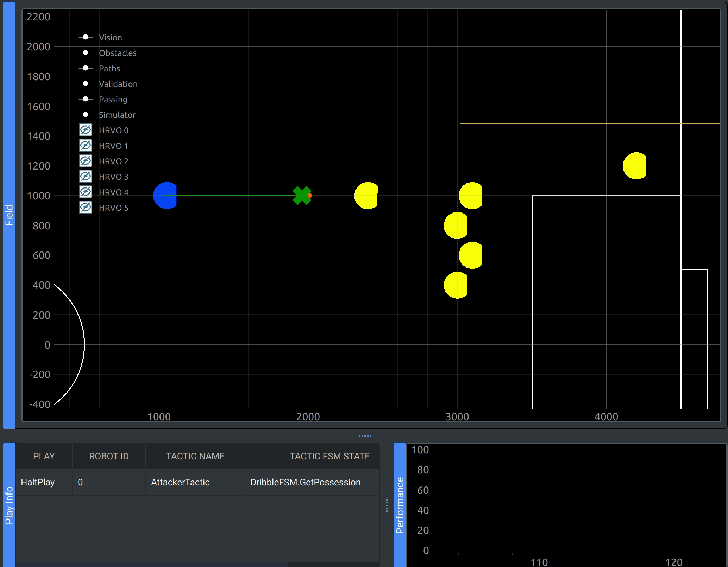Toggle the Obstacles legend entry
This screenshot has height=567, width=728.
(x=86, y=52)
